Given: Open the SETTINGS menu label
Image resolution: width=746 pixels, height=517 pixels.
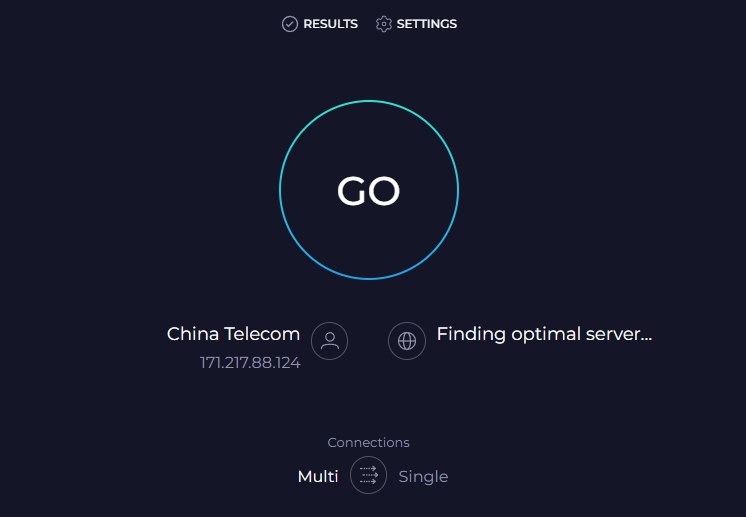Looking at the screenshot, I should pyautogui.click(x=427, y=24).
